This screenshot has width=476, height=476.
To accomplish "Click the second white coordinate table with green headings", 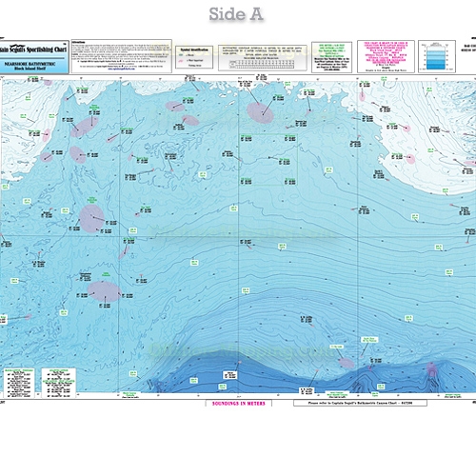I will 59,383.
